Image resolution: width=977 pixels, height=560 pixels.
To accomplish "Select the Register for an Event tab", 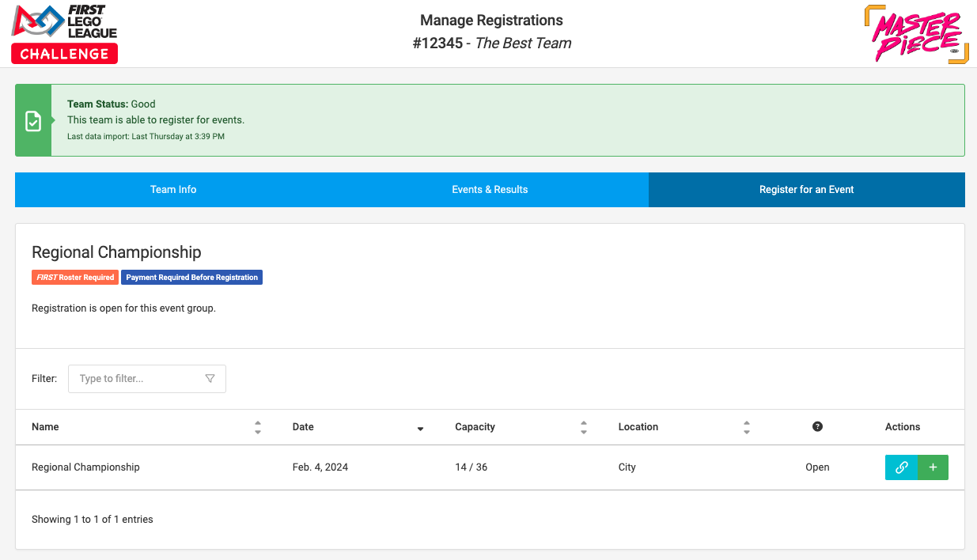I will (x=806, y=190).
